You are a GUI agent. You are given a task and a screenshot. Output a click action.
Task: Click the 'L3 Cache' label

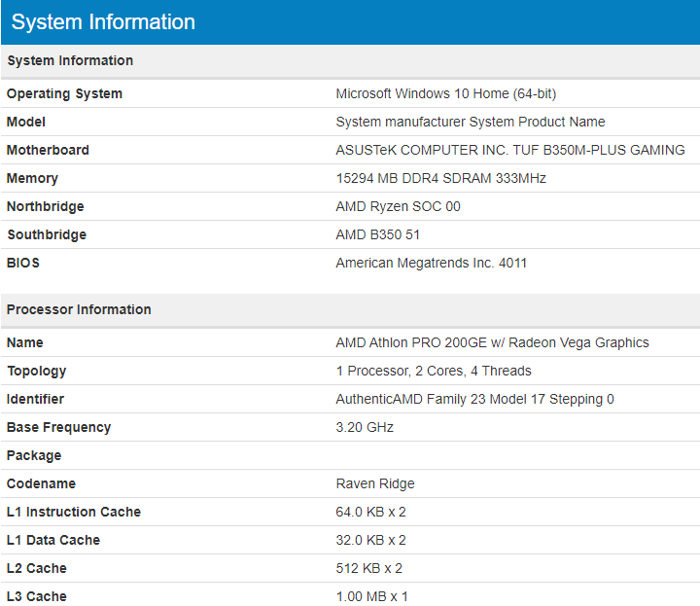point(37,596)
